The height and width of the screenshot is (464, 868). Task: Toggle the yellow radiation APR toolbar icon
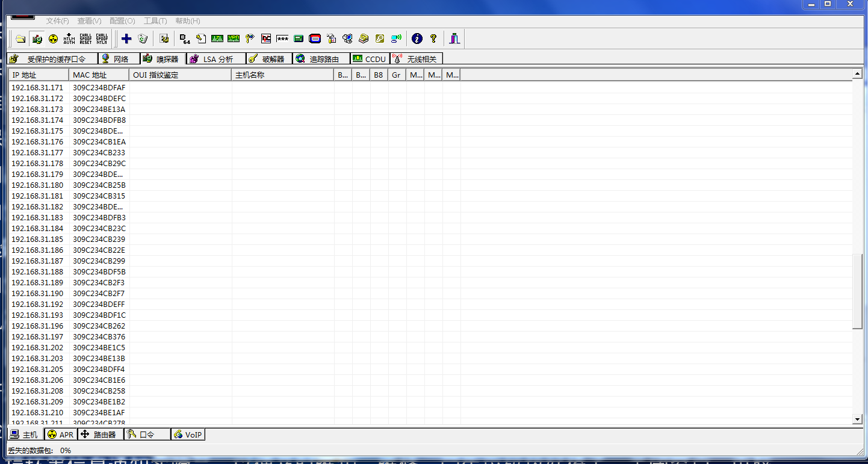point(53,39)
